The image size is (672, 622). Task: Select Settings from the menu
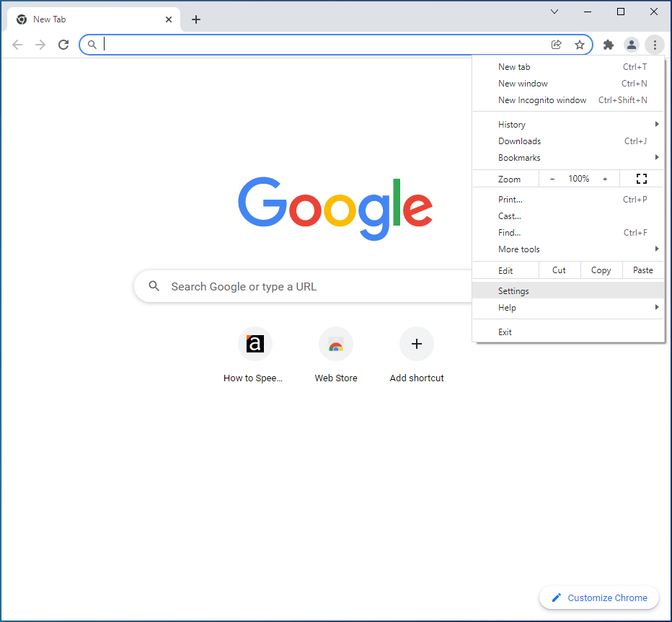click(513, 290)
